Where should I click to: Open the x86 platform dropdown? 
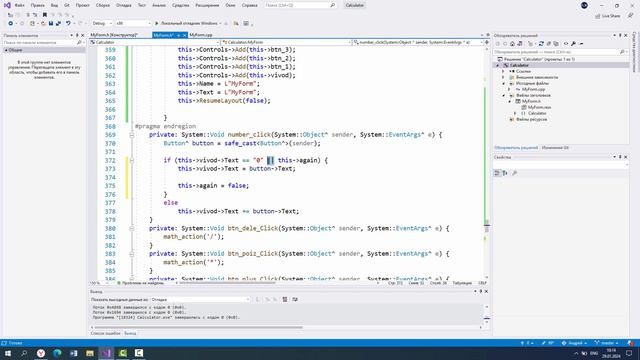[133, 23]
